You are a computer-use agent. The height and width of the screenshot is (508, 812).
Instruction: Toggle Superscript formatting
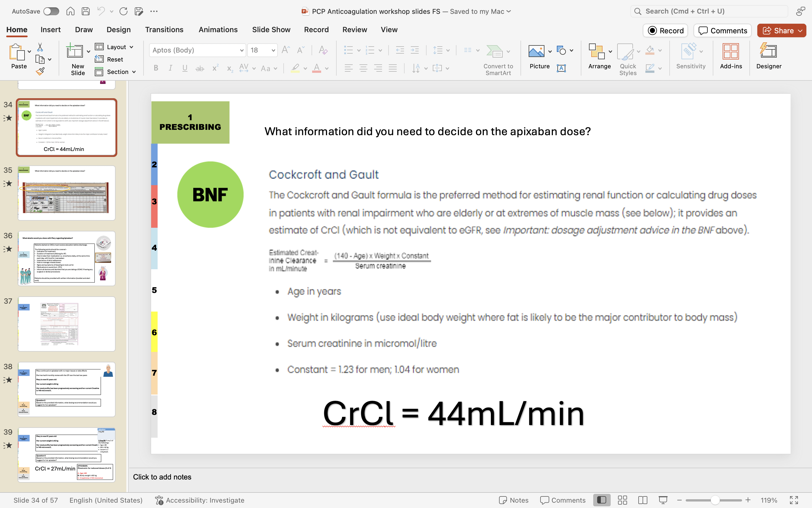click(215, 67)
